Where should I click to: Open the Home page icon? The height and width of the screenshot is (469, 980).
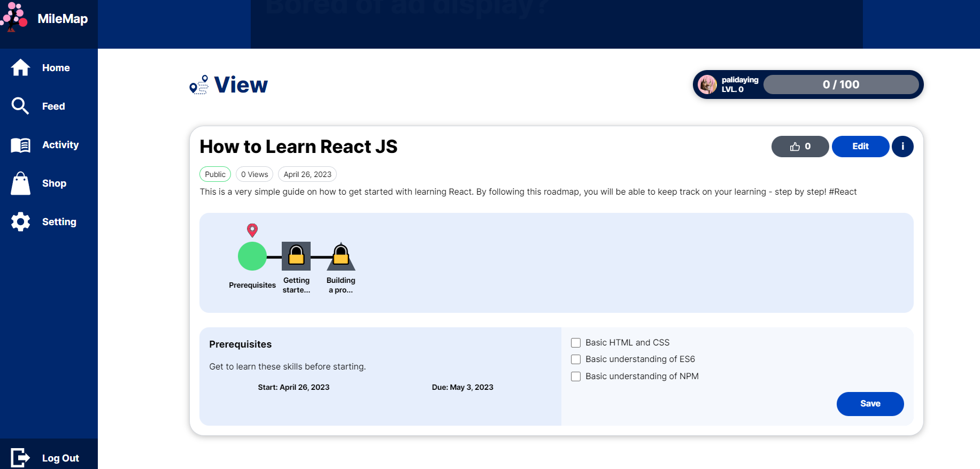[21, 68]
